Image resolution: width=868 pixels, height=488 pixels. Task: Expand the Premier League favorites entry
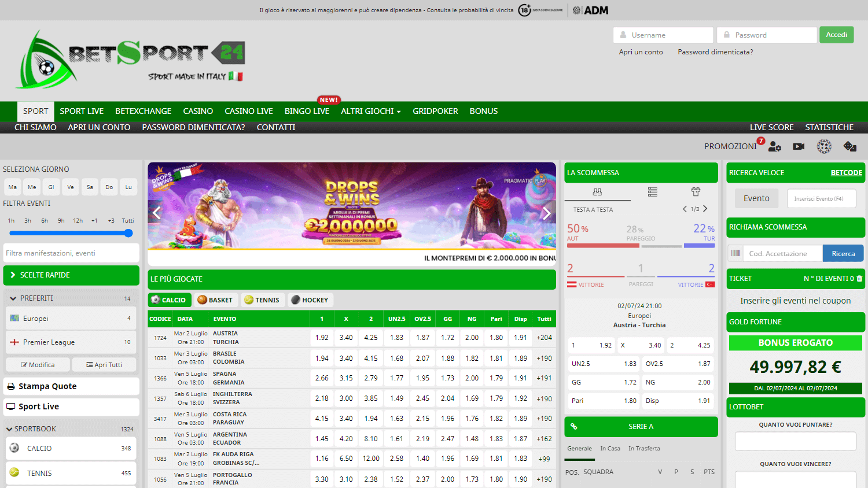coord(71,342)
